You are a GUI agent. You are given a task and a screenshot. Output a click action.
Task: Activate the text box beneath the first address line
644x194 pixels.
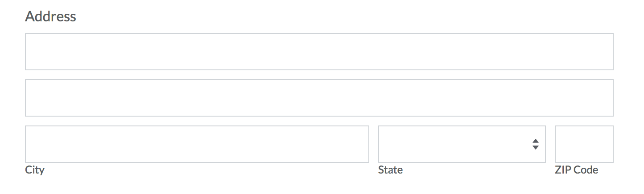click(x=319, y=98)
